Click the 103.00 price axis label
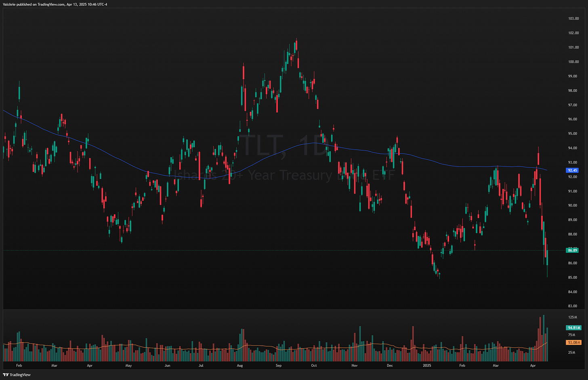Screen dimensions: 588x380 coord(573,19)
